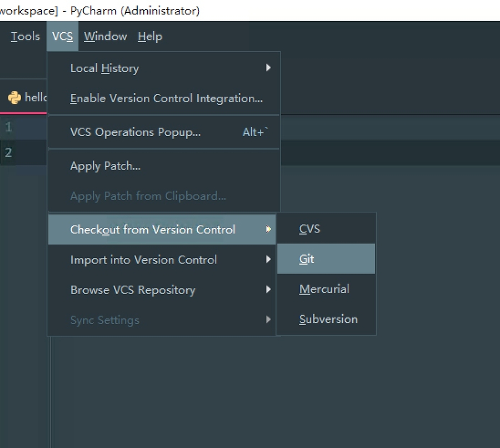Expand the Browse VCS Repository arrow
This screenshot has width=500, height=448.
point(268,290)
